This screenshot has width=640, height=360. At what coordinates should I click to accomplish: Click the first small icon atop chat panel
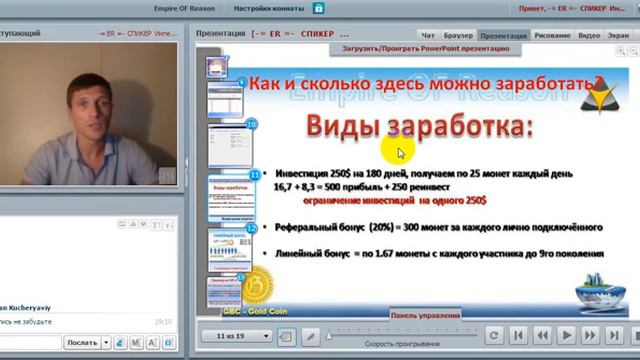[x=122, y=224]
